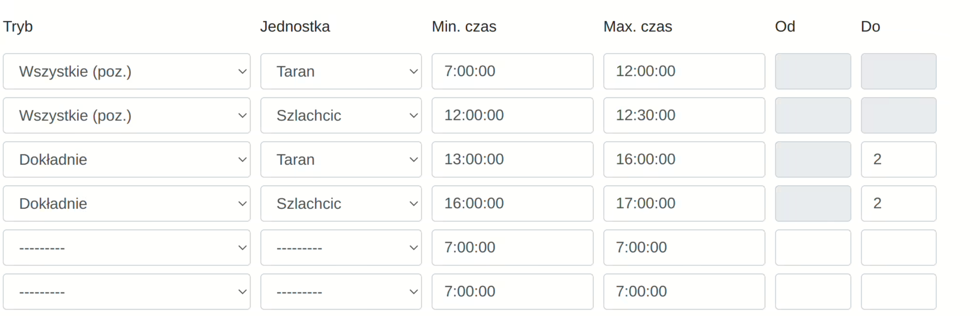Open the fifth row empty Tryb dropdown
980x316 pixels.
point(127,248)
